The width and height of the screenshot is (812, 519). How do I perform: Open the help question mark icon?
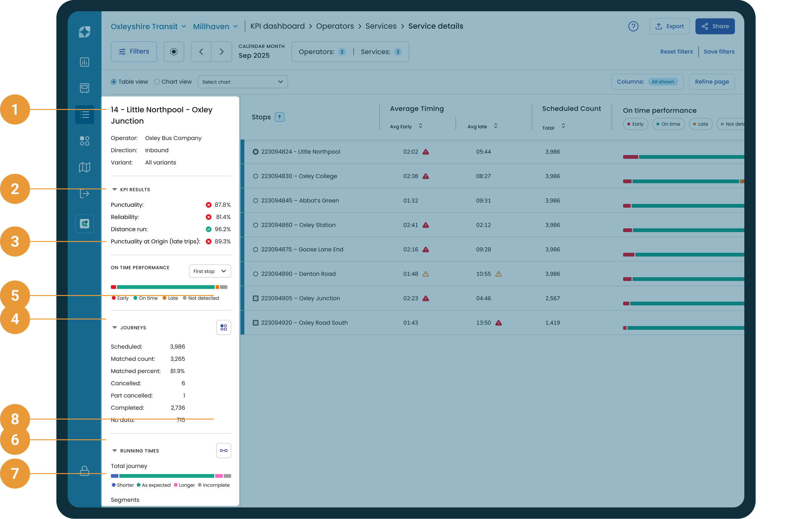click(633, 26)
